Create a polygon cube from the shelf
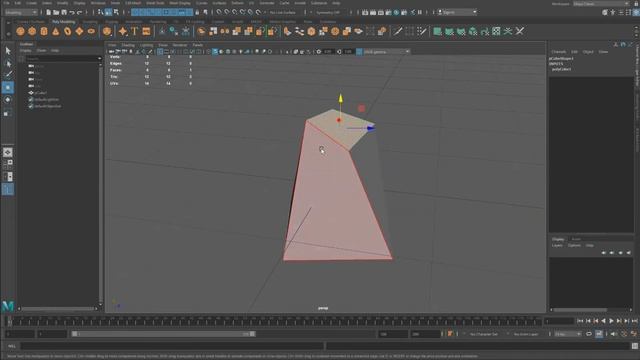 32,31
